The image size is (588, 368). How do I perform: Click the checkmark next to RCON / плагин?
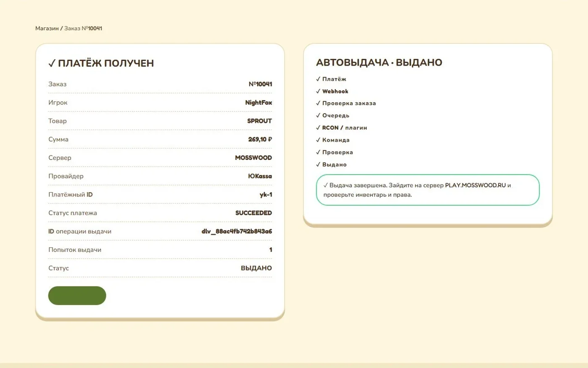point(318,128)
